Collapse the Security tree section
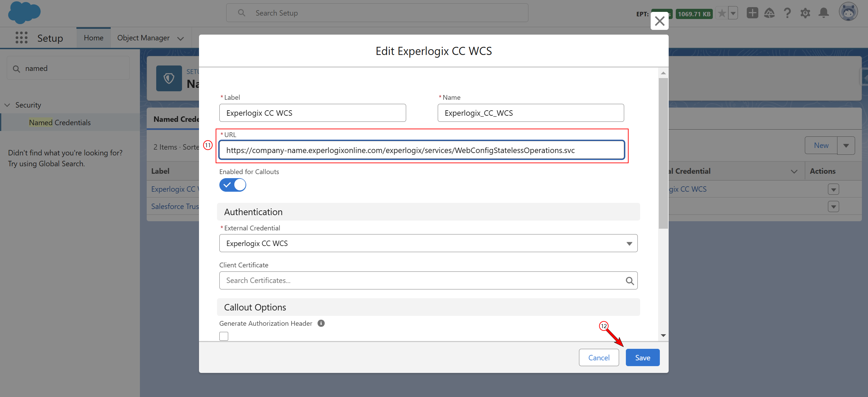Viewport: 868px width, 397px height. pyautogui.click(x=7, y=105)
